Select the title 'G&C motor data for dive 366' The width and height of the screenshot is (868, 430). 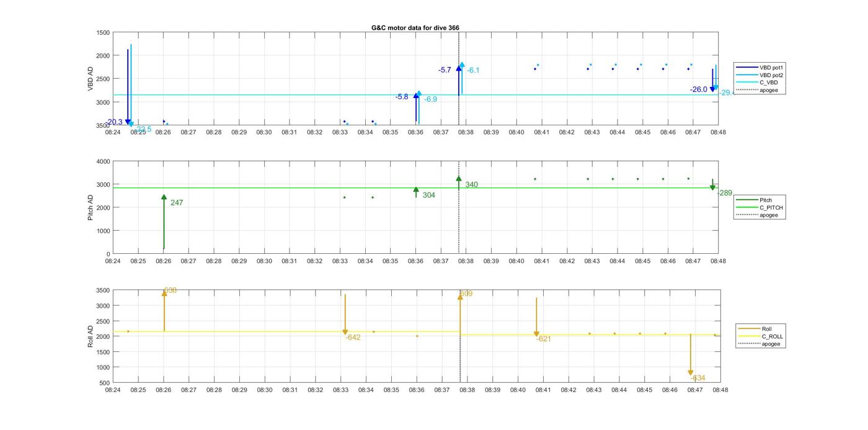[415, 28]
